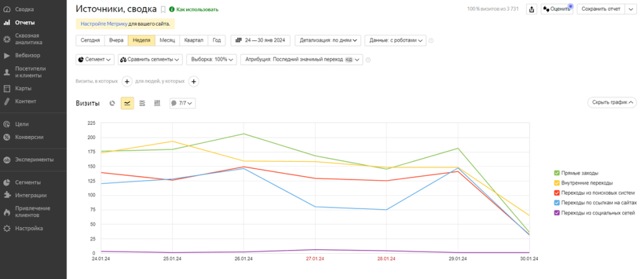
Task: Click the Сохранить отчет button
Action: 601,9
